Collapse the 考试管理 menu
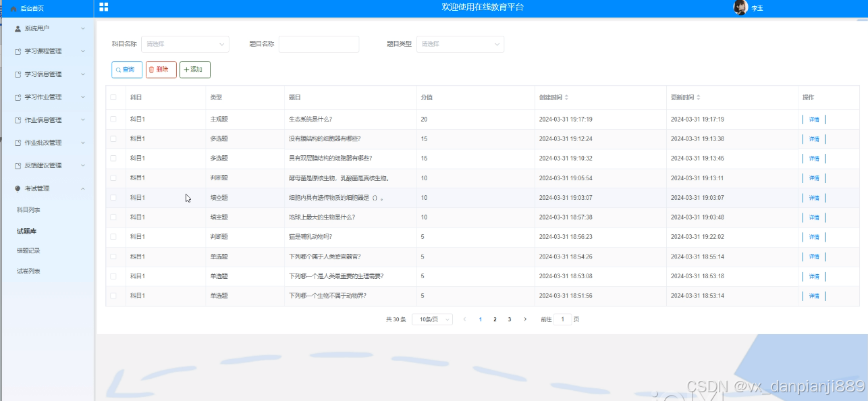 click(83, 188)
